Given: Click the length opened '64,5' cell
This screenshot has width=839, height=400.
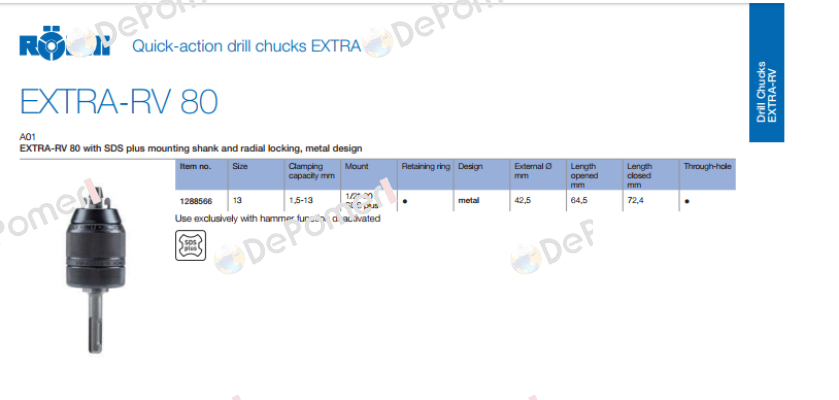Looking at the screenshot, I should pyautogui.click(x=594, y=201).
